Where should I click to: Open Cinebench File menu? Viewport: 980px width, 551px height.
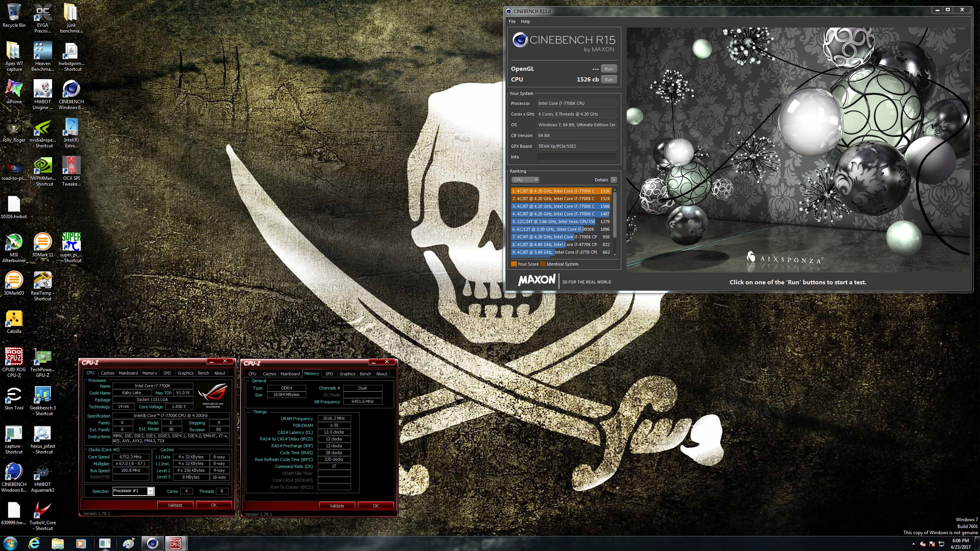pyautogui.click(x=512, y=21)
